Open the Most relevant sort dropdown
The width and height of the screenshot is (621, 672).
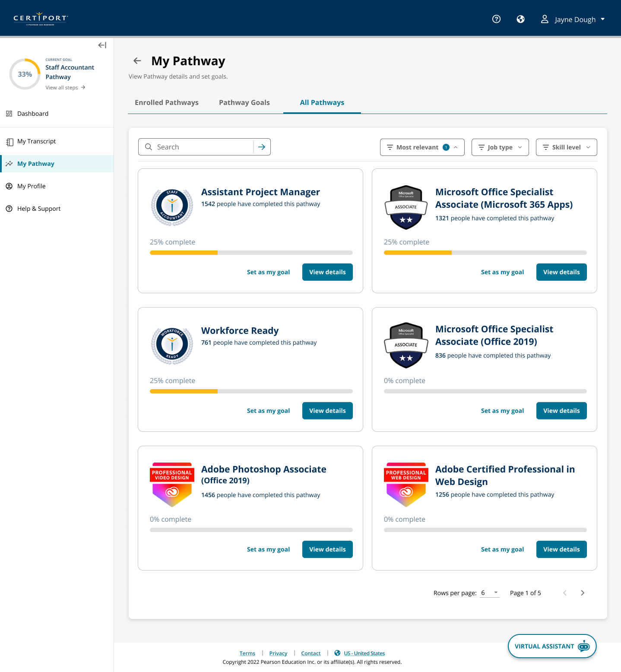point(422,147)
